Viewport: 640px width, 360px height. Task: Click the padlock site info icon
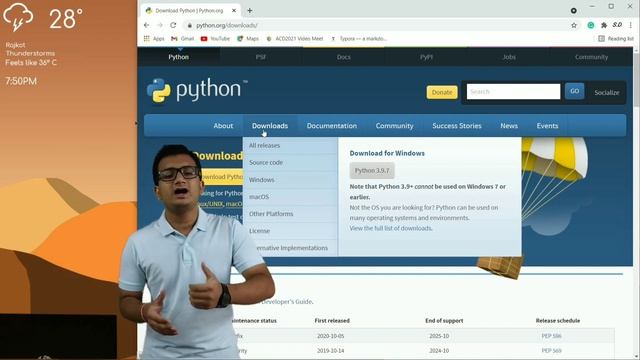tap(189, 25)
